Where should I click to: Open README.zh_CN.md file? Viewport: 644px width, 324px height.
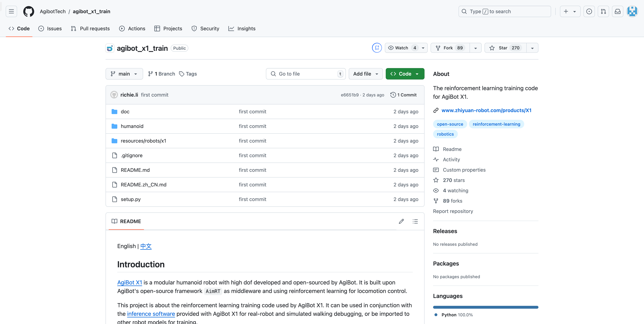coord(143,184)
